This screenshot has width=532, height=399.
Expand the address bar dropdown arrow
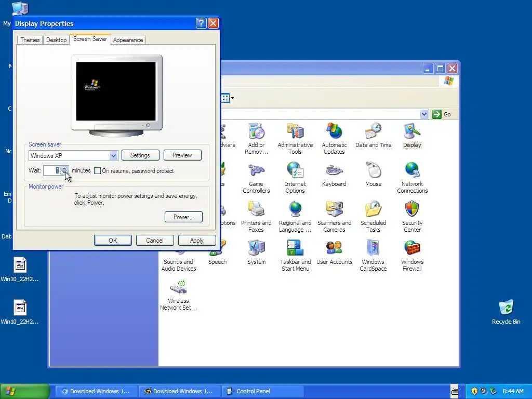click(424, 114)
